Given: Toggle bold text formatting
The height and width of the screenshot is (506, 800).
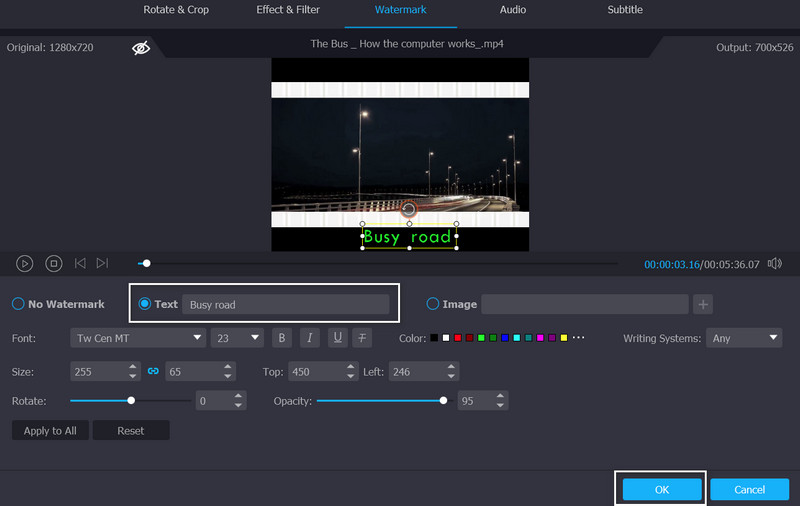Looking at the screenshot, I should 282,338.
